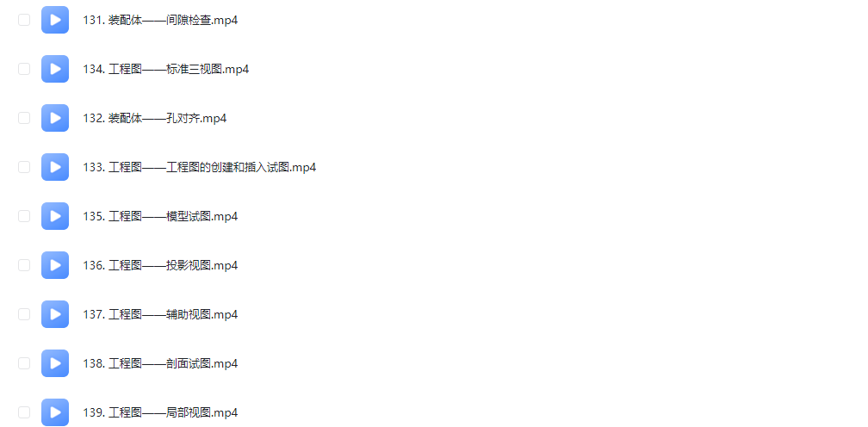Click the video icon for 137 辅助视图.mp4
This screenshot has height=427, width=868.
tap(55, 314)
